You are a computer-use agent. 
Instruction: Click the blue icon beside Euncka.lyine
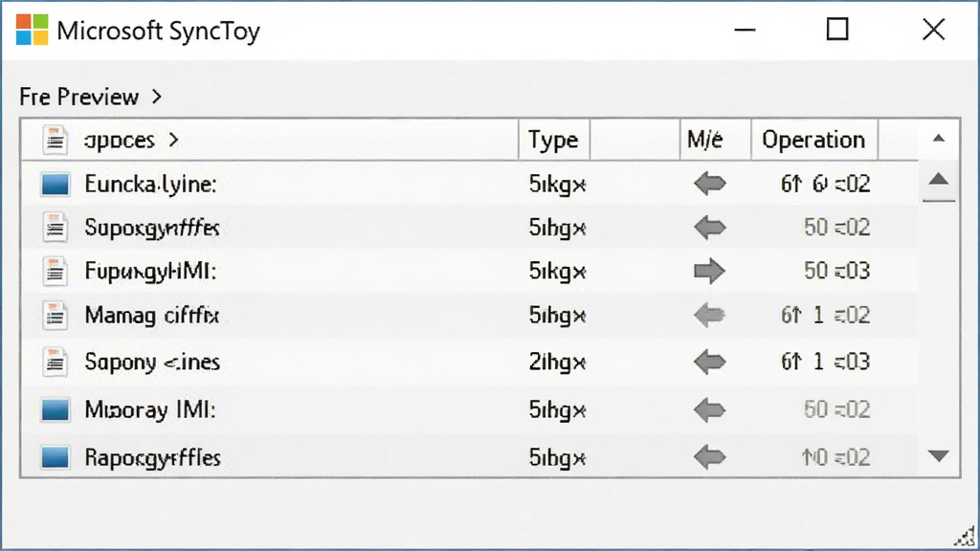click(x=55, y=185)
